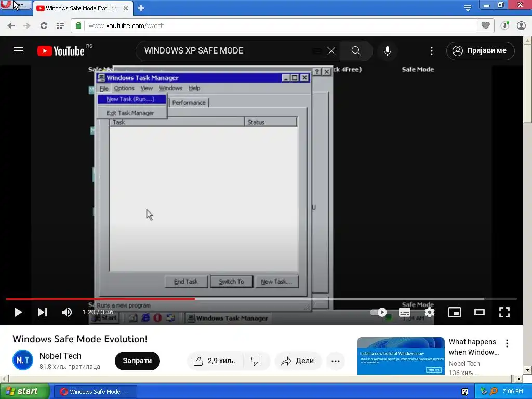Open the Windows start button
Screen dimensions: 532x399
(24, 392)
